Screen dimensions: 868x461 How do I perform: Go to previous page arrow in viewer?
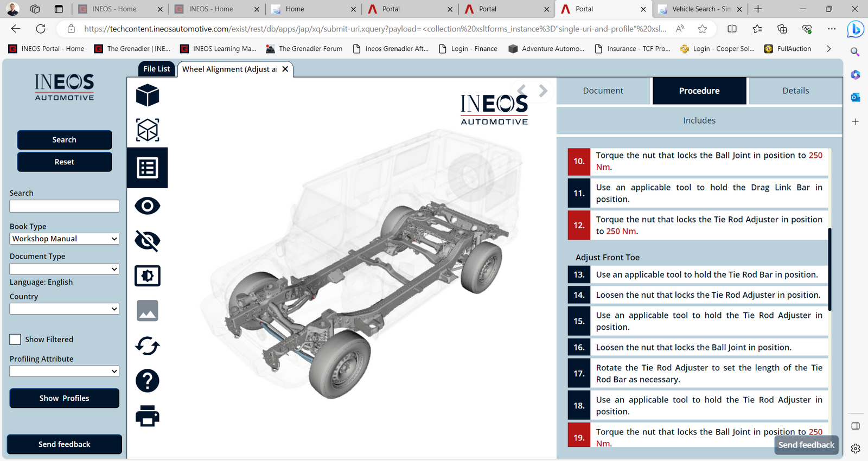[521, 91]
